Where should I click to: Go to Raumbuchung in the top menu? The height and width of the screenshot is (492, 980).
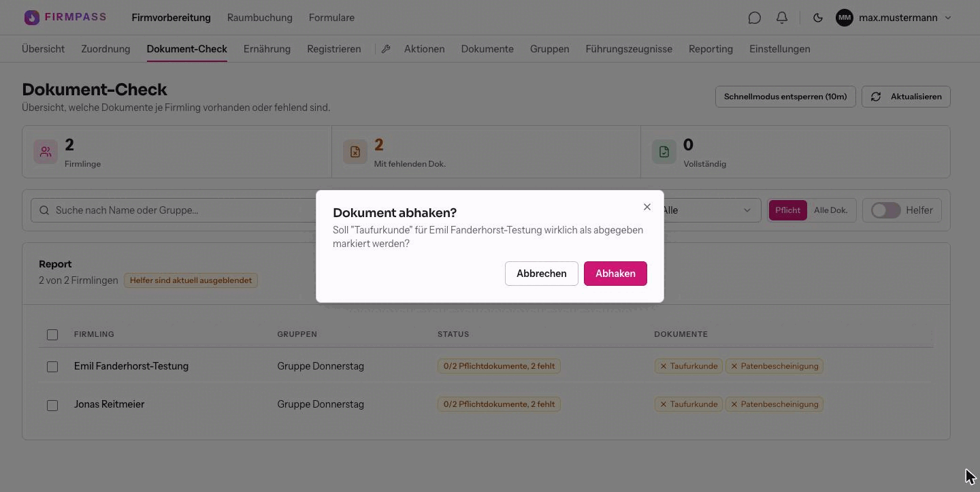click(260, 18)
